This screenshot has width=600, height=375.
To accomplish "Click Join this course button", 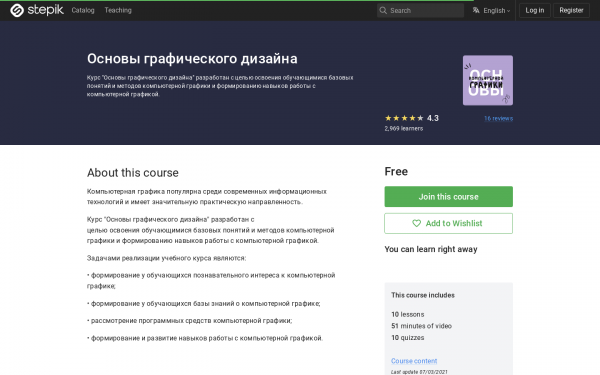I will tap(448, 197).
